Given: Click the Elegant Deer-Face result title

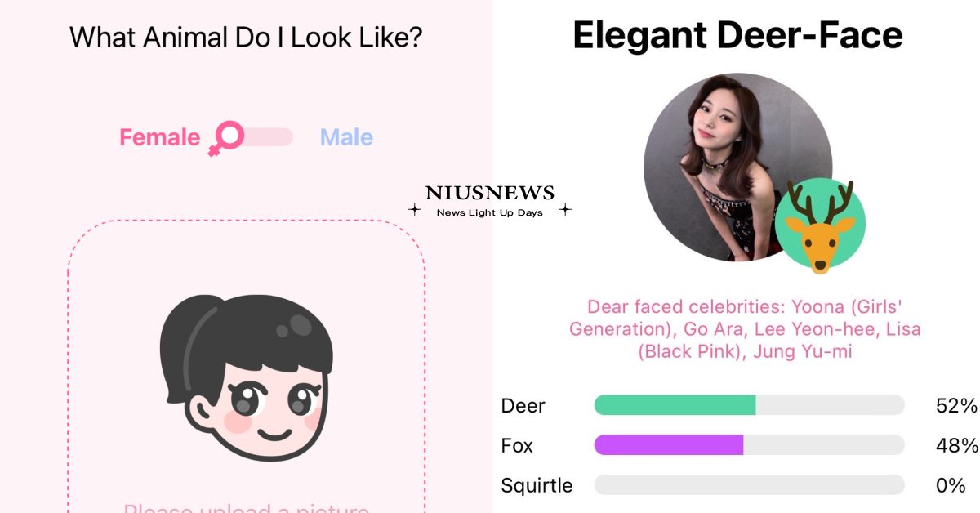Looking at the screenshot, I should [737, 35].
